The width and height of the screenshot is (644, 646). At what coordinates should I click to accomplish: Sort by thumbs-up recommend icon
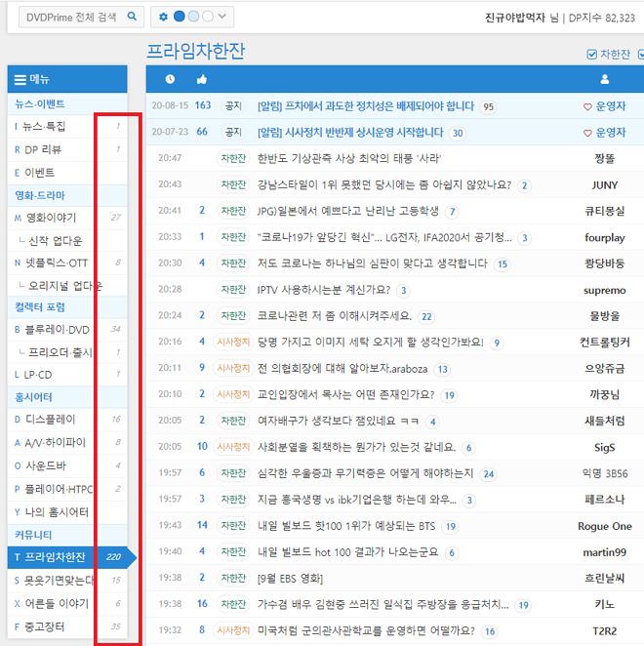tap(201, 79)
